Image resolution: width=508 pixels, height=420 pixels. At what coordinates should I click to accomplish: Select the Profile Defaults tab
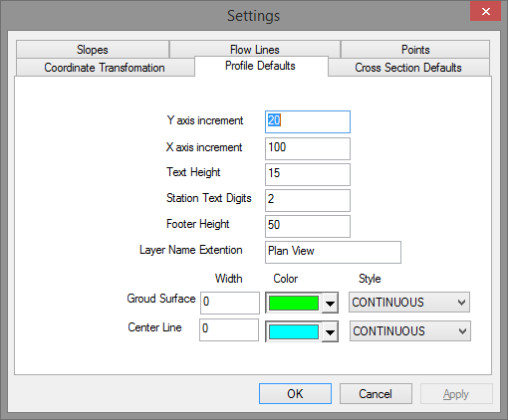point(261,66)
